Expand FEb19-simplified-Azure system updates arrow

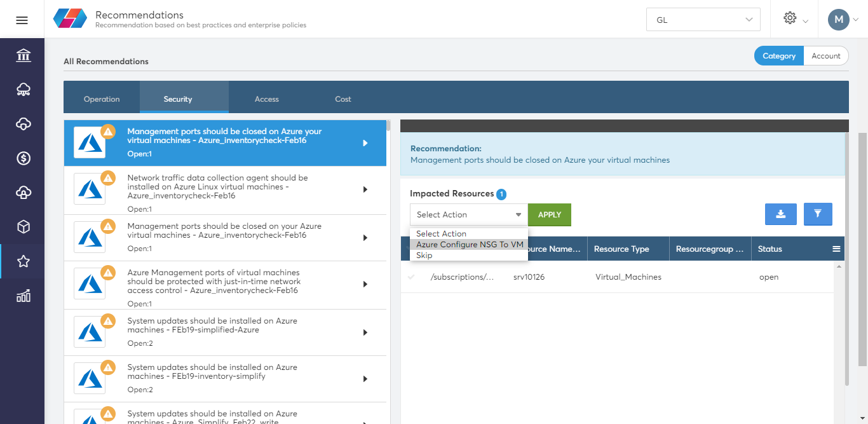pos(365,332)
